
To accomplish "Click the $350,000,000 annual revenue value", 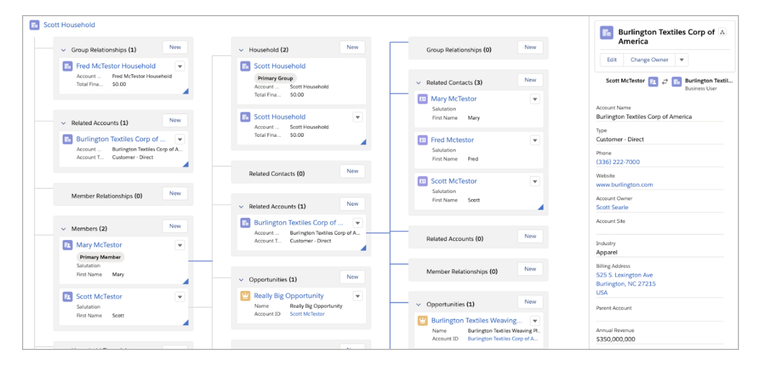I will click(x=615, y=339).
